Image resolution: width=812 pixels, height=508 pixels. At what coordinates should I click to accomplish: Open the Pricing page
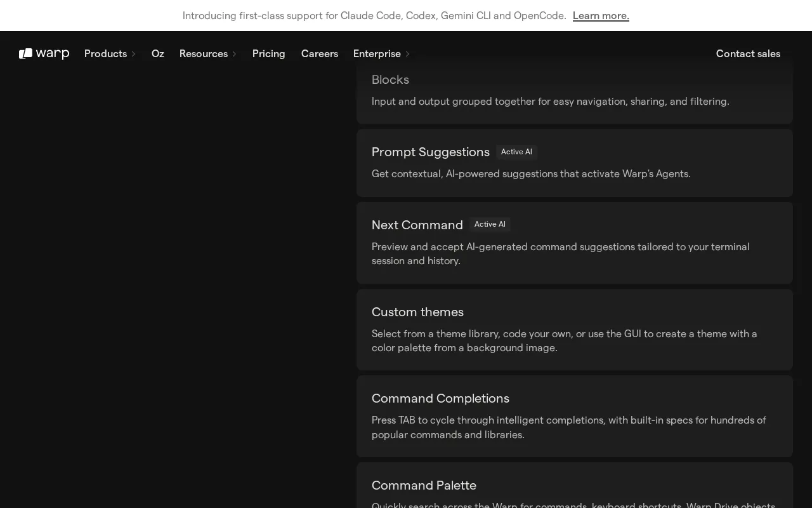click(x=269, y=53)
